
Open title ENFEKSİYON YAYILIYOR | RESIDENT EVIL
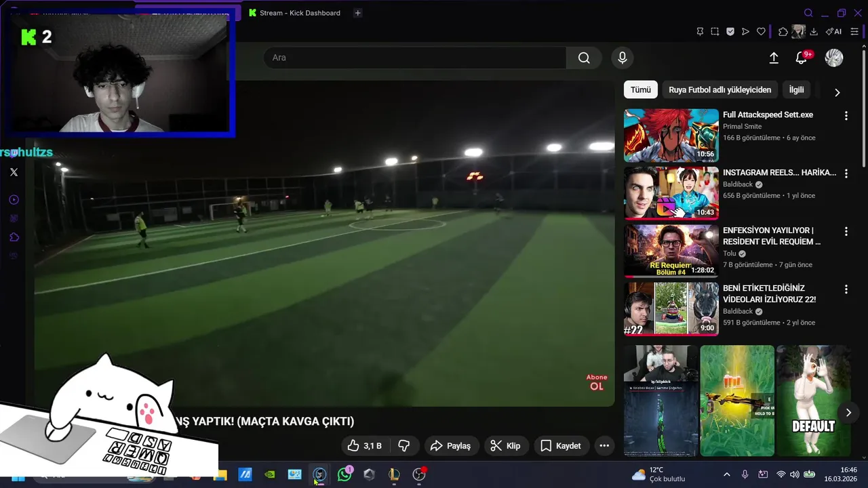(772, 236)
